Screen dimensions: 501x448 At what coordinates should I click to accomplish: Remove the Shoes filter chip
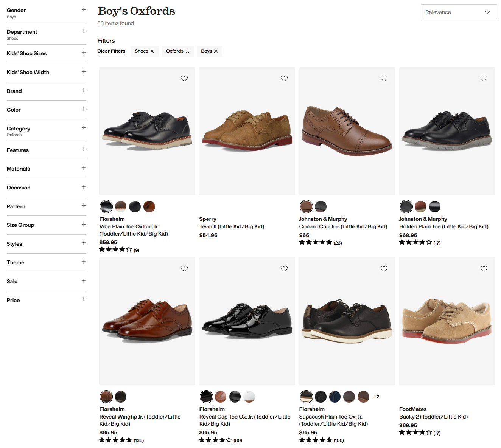click(153, 51)
